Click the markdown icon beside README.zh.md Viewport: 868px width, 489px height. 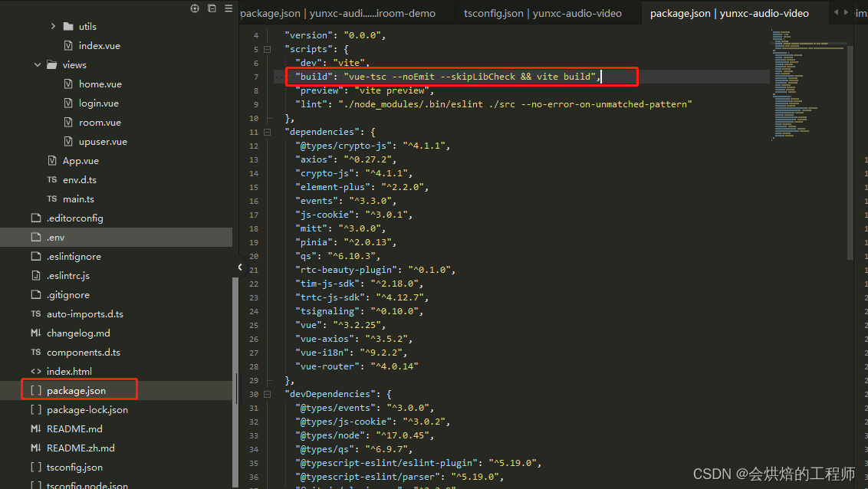tap(36, 448)
